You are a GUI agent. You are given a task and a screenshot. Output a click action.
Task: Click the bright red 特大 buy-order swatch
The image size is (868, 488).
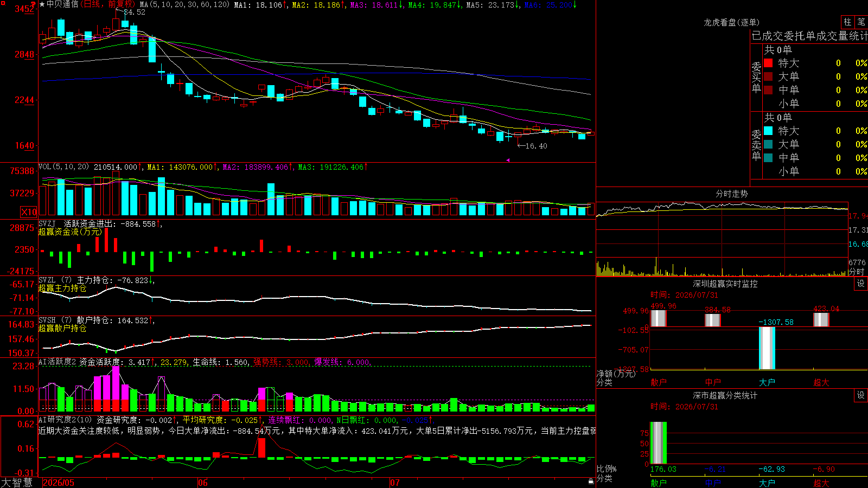tap(768, 63)
